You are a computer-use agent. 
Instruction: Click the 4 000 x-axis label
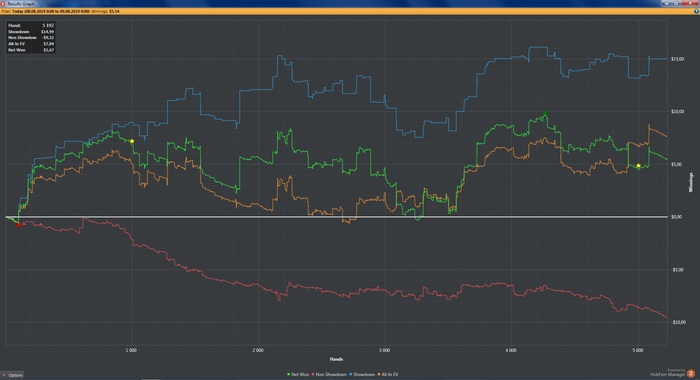click(x=511, y=351)
